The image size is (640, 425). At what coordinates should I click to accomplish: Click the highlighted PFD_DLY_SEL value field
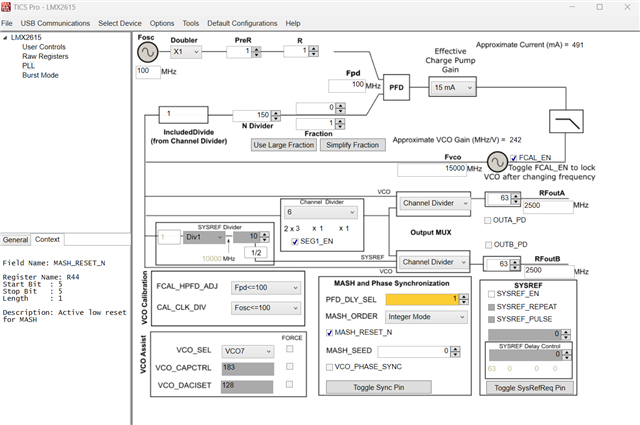(422, 300)
